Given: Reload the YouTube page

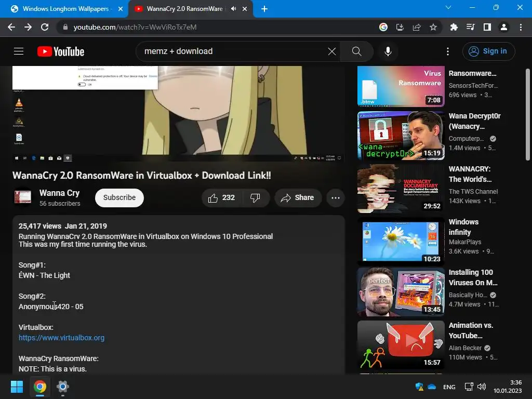Looking at the screenshot, I should pos(45,27).
